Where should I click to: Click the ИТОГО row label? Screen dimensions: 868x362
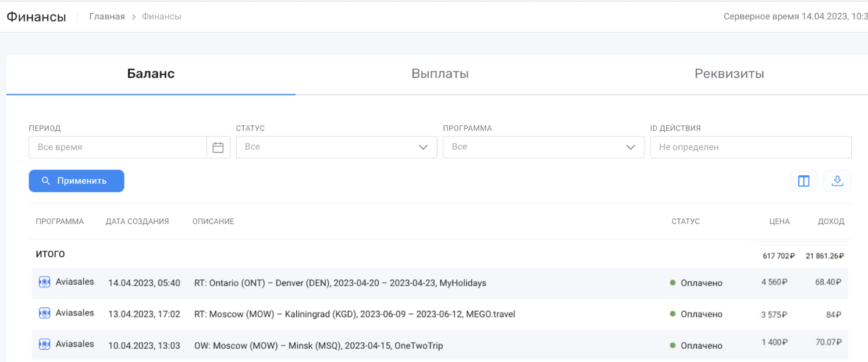tap(51, 254)
